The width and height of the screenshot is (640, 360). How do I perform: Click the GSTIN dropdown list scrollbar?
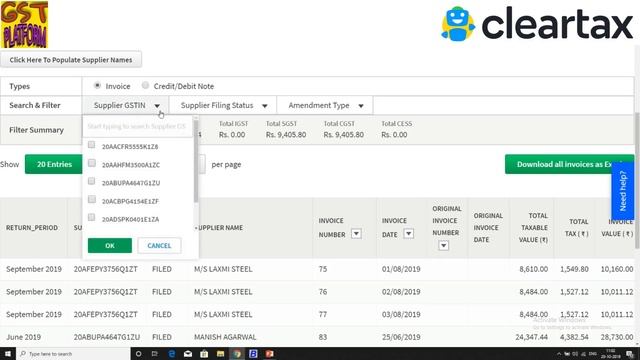tap(196, 161)
